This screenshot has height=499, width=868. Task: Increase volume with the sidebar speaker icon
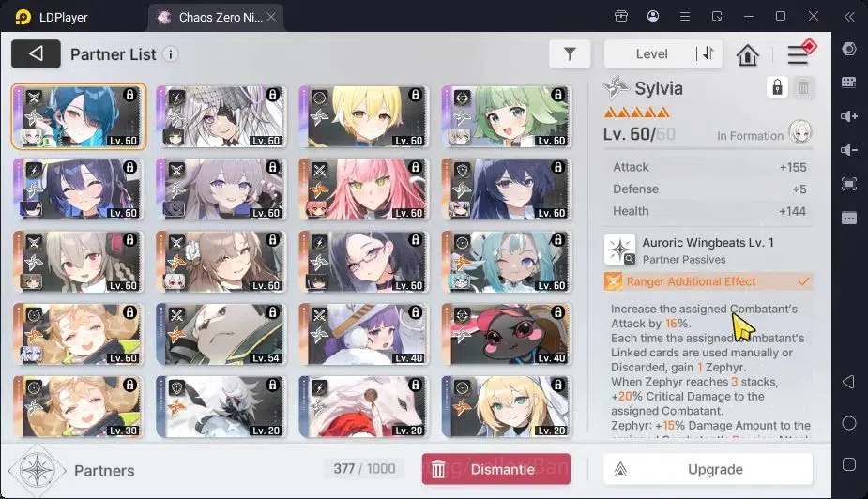[x=848, y=116]
